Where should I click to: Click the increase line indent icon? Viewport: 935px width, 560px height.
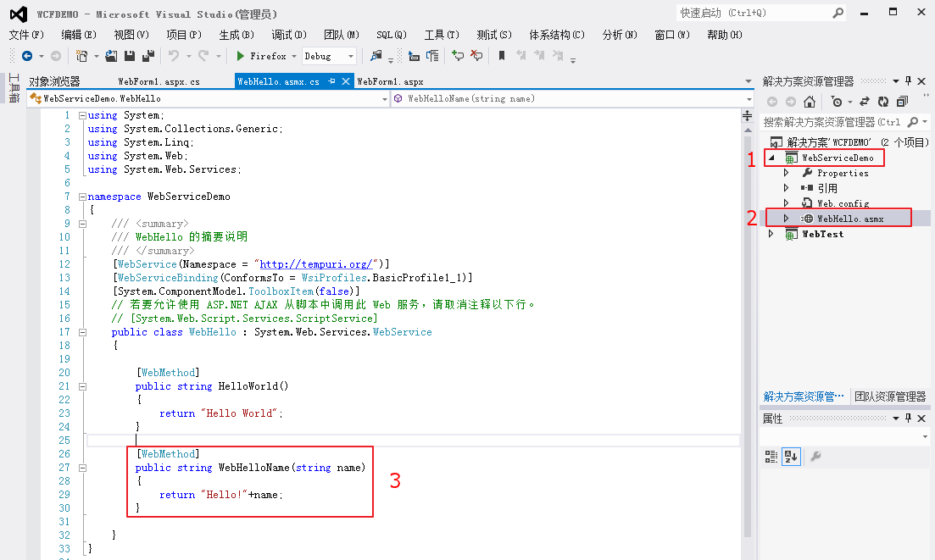click(x=432, y=56)
